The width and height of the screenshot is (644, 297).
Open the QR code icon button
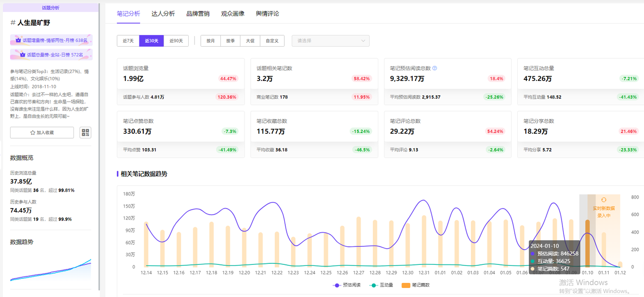click(86, 133)
